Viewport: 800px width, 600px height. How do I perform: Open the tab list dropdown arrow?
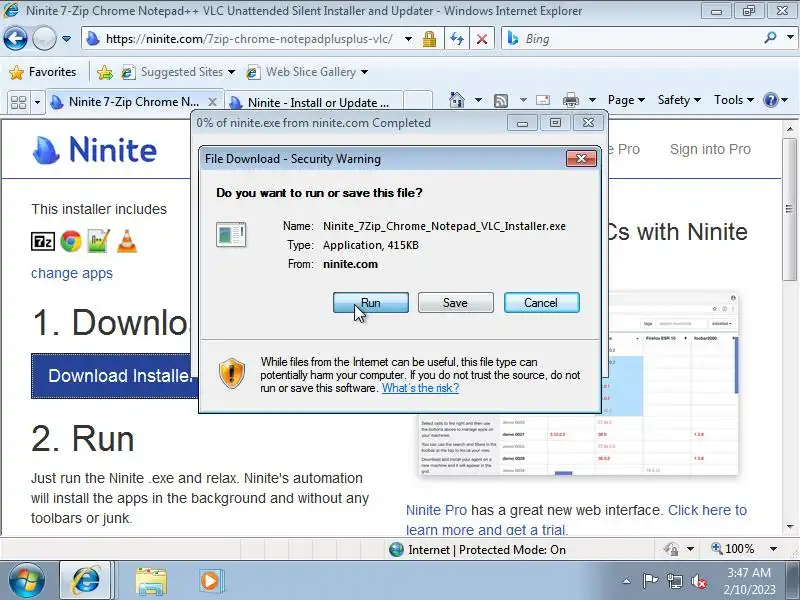pyautogui.click(x=37, y=103)
